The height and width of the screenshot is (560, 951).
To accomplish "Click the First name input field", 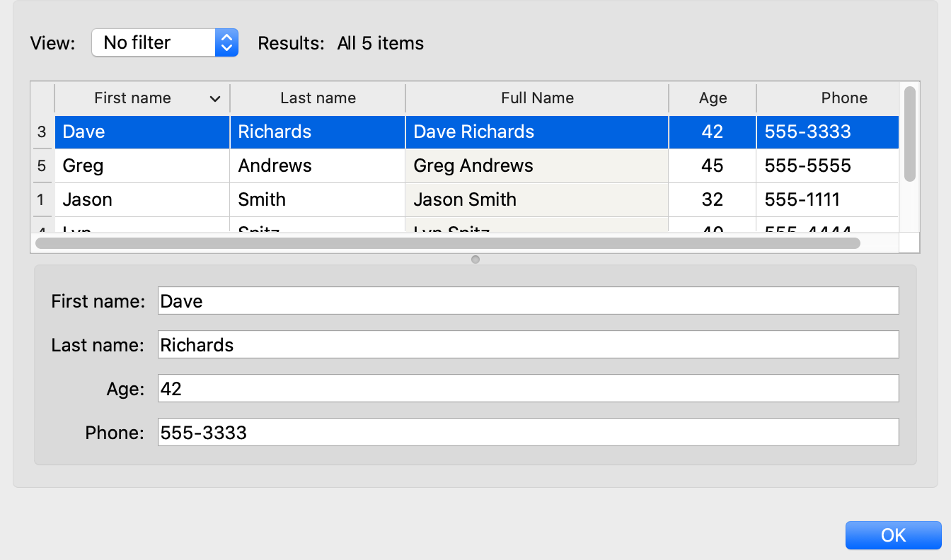I will [528, 301].
